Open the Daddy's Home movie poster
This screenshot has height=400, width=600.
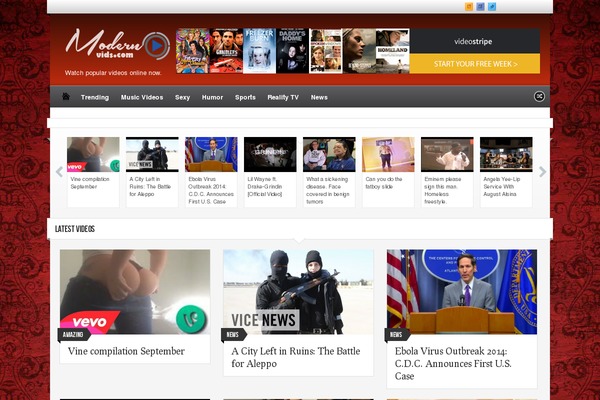[x=292, y=51]
